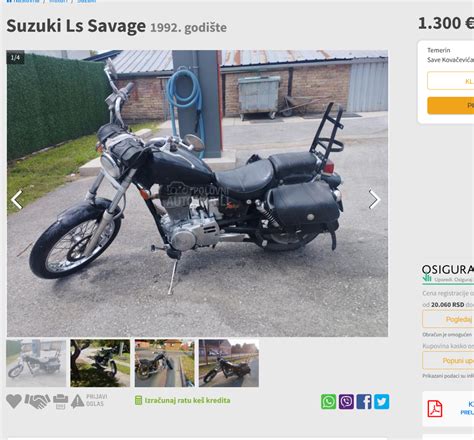Show previous photo with left arrow
The width and height of the screenshot is (474, 440).
16,200
